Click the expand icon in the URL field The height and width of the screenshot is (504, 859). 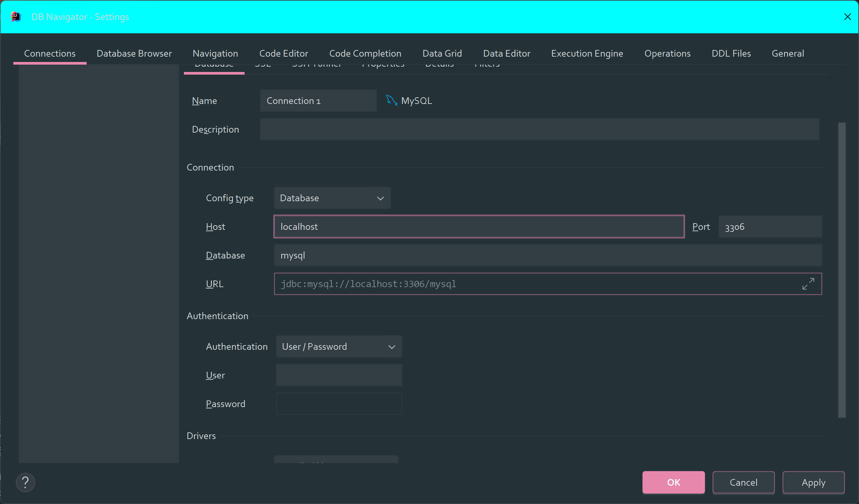[x=808, y=283]
